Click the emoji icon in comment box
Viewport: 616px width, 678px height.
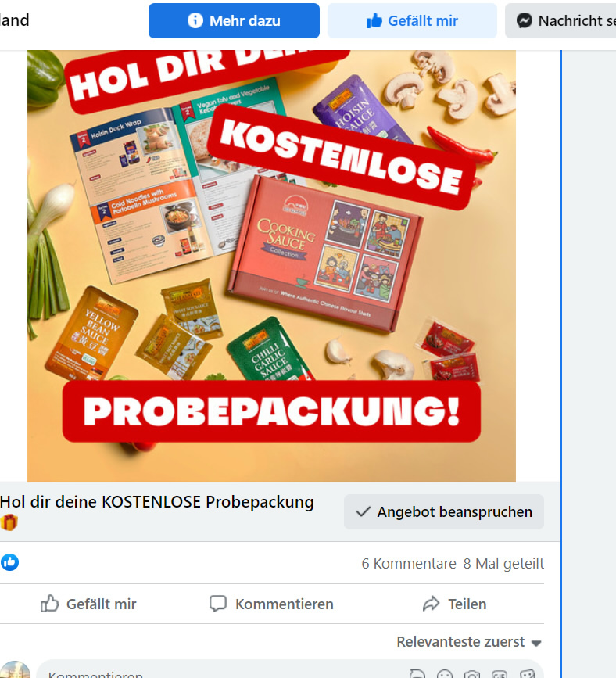coord(444,675)
